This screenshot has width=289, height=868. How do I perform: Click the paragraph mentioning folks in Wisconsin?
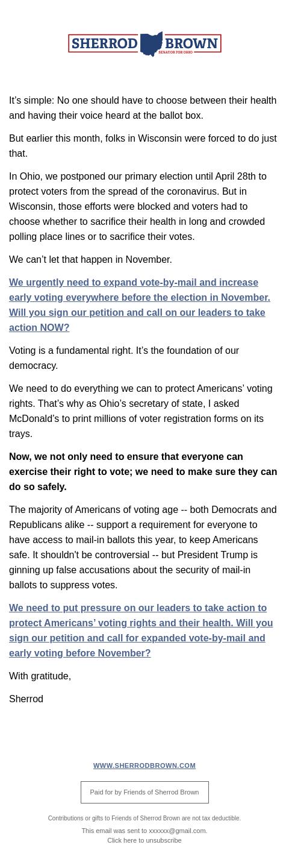tap(143, 146)
